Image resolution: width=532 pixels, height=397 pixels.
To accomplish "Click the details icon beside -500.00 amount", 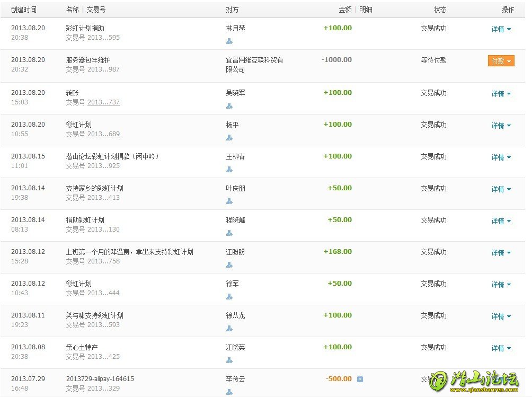I will [x=360, y=379].
